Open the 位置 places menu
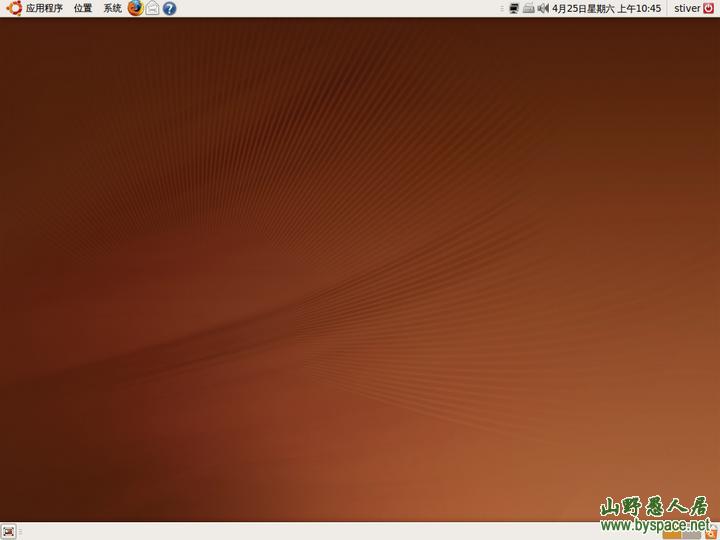The image size is (720, 540). click(x=83, y=8)
